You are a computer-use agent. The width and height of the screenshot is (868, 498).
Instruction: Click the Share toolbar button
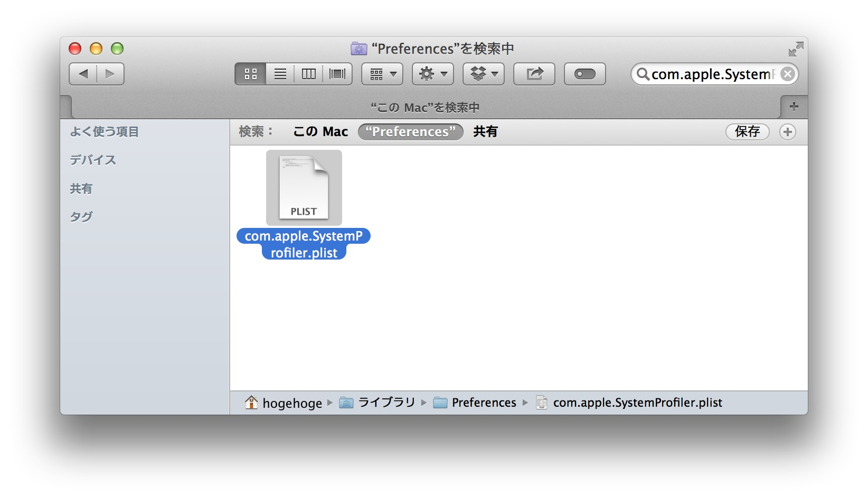534,74
